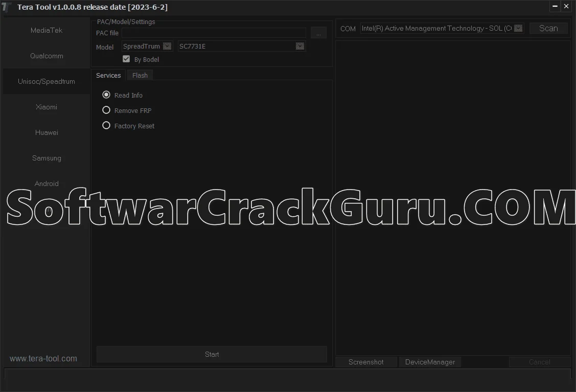The width and height of the screenshot is (576, 392).
Task: Expand the SC7731E model dropdown
Action: 299,47
